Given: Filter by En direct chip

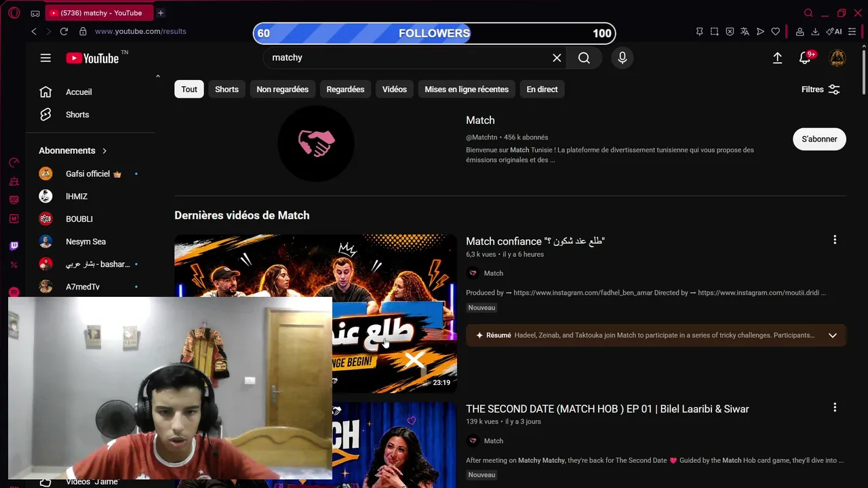Looking at the screenshot, I should [542, 89].
